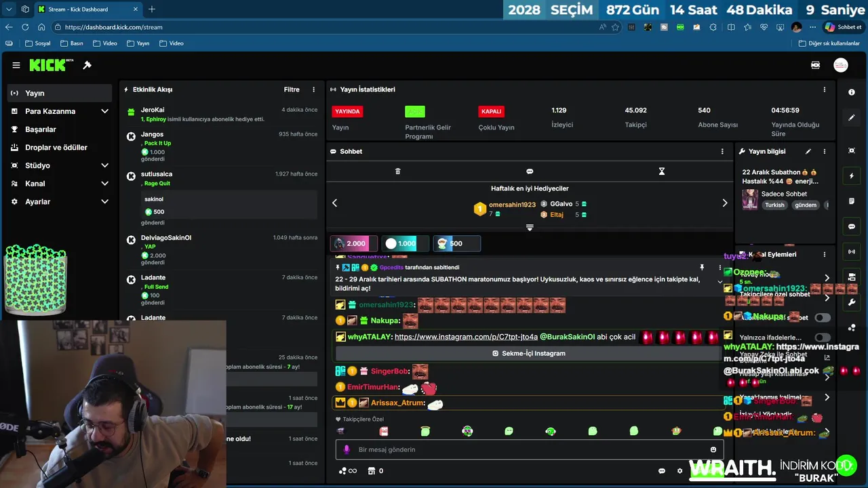
Task: Open the hamburger menu beside Kick logo
Action: [16, 65]
